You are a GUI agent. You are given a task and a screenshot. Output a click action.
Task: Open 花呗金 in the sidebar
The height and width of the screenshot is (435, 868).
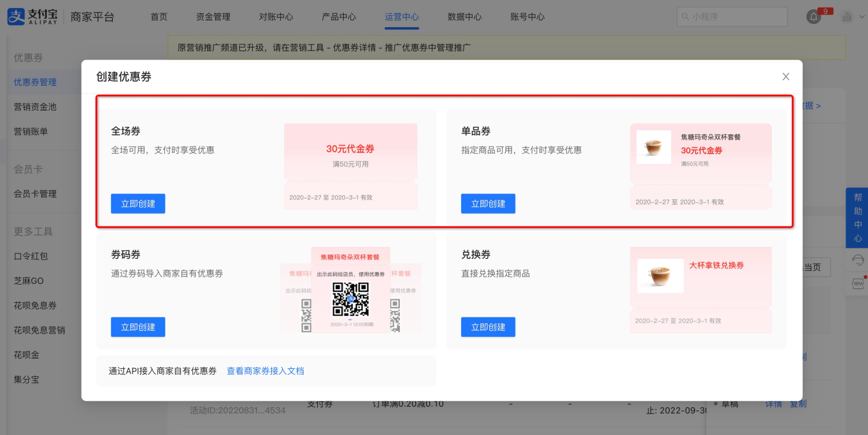click(x=27, y=354)
